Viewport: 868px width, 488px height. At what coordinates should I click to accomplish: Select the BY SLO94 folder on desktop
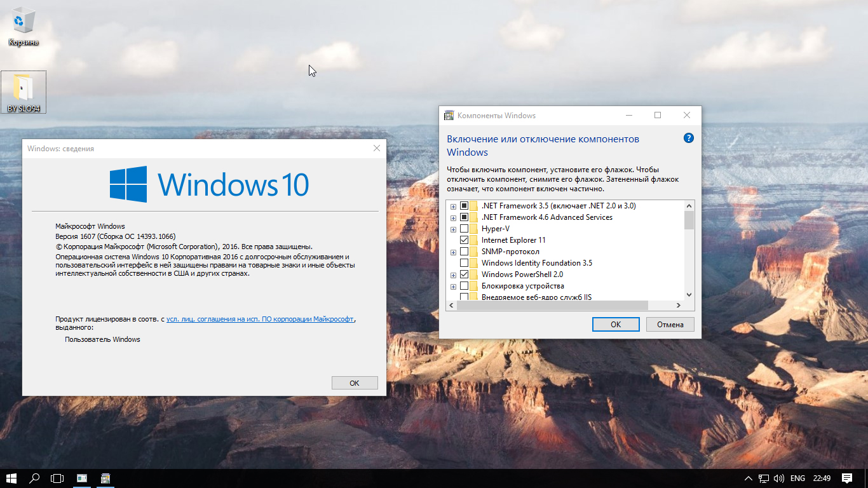(24, 93)
